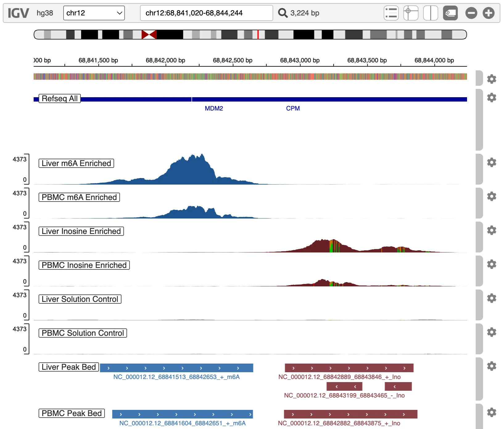Image resolution: width=504 pixels, height=429 pixels.
Task: Toggle the center line guide
Action: (x=431, y=13)
